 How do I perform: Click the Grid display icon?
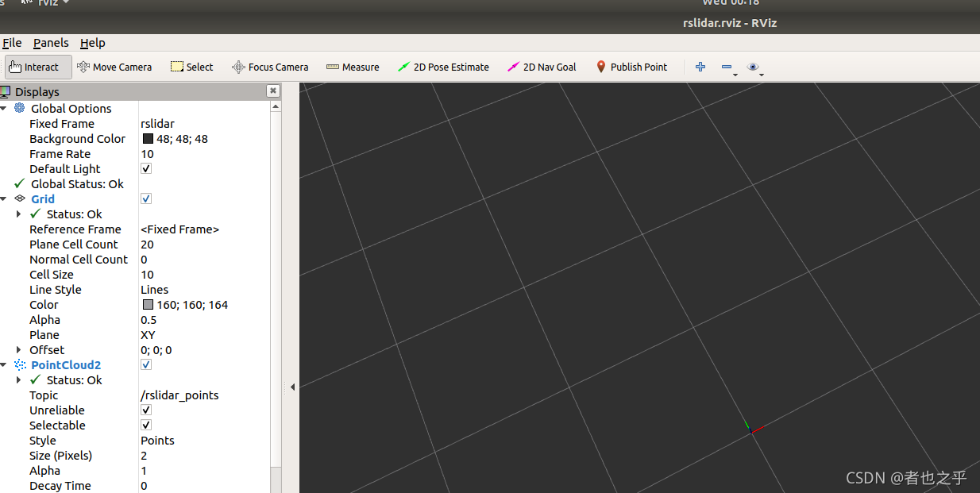tap(20, 198)
